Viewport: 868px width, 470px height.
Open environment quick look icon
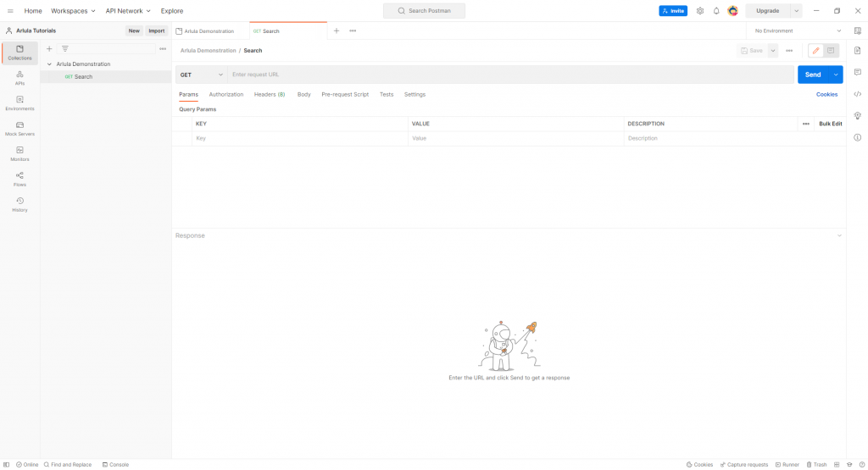pyautogui.click(x=858, y=31)
